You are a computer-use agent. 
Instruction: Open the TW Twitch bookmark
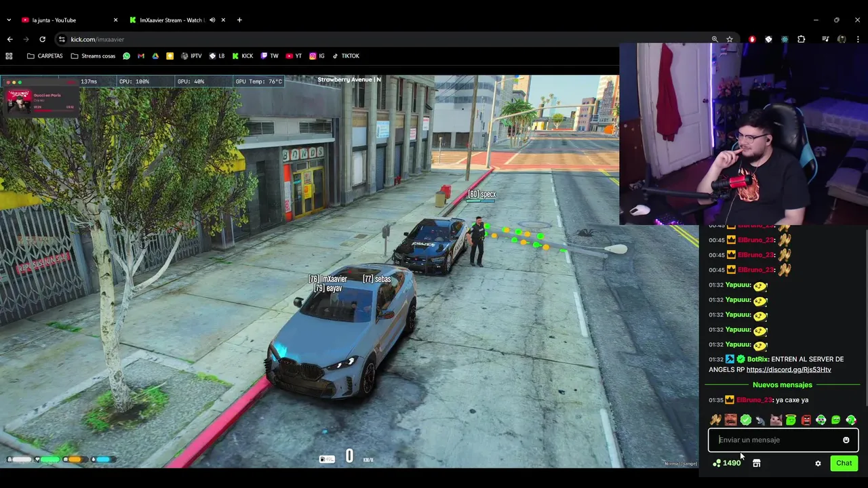tap(269, 56)
